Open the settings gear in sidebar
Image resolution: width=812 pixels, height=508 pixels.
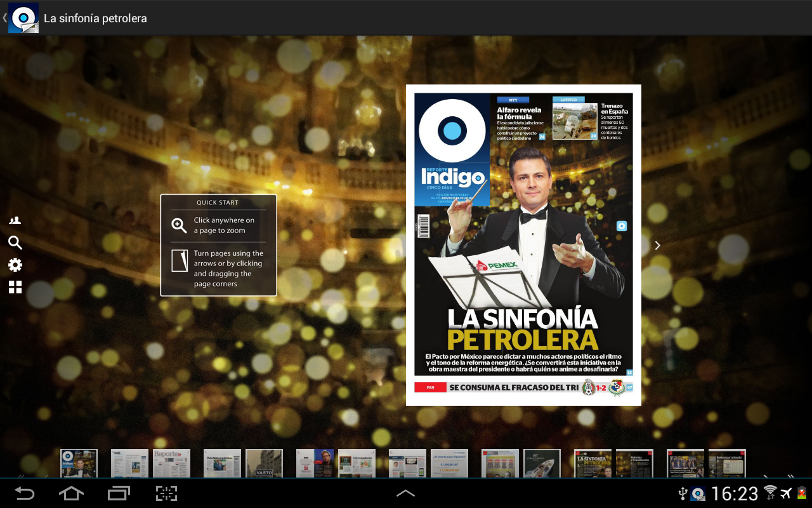click(x=15, y=265)
